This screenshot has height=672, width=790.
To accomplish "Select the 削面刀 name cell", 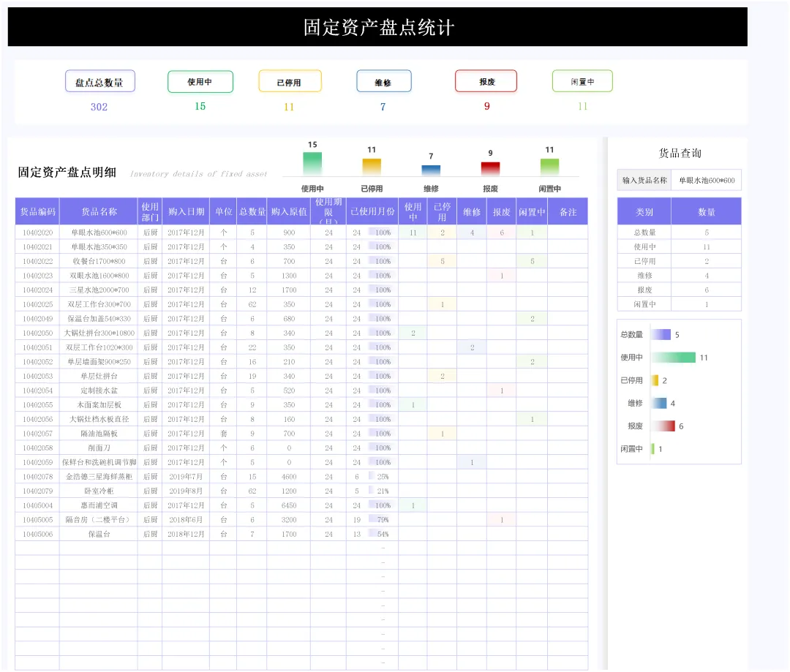I will tap(99, 448).
